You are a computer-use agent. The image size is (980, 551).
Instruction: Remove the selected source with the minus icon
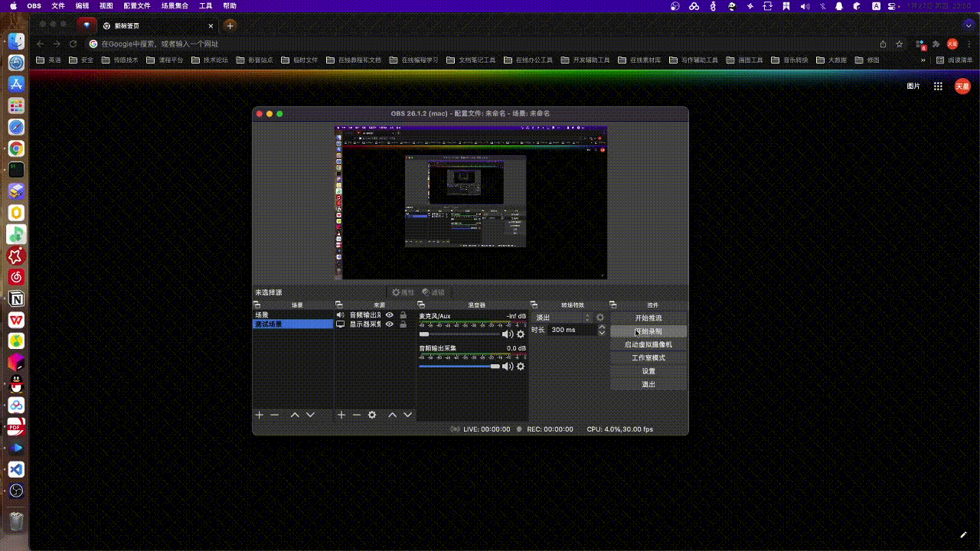click(357, 415)
